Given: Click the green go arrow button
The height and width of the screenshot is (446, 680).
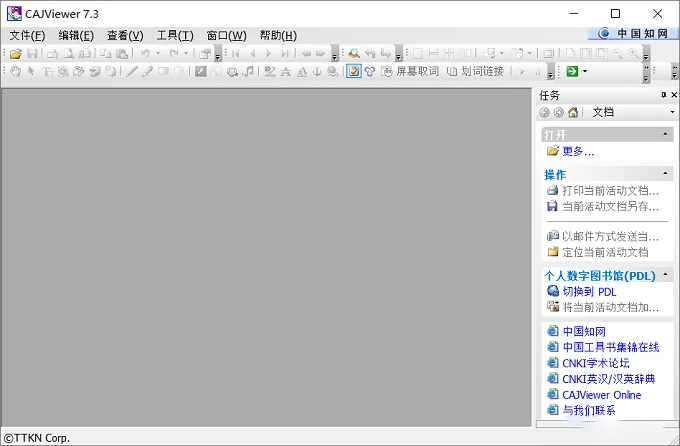Looking at the screenshot, I should (x=572, y=71).
